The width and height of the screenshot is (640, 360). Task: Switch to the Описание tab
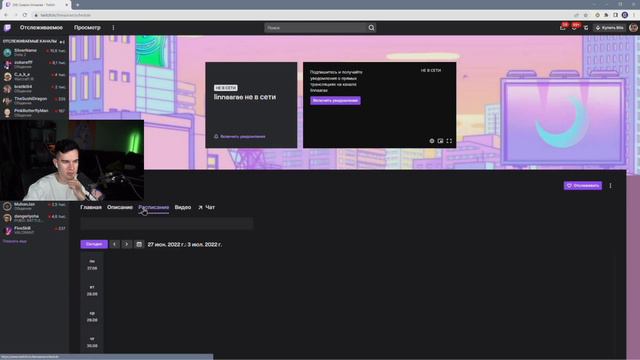tap(120, 207)
